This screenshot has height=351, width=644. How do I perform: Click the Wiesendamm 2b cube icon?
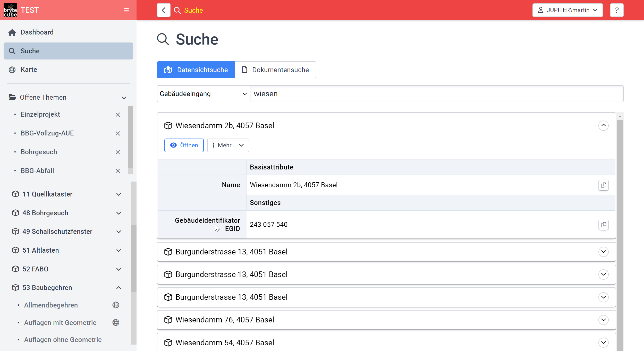pos(168,126)
